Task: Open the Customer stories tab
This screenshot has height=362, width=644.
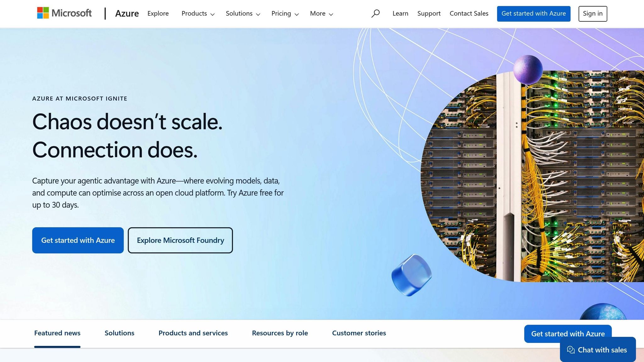Action: click(359, 333)
